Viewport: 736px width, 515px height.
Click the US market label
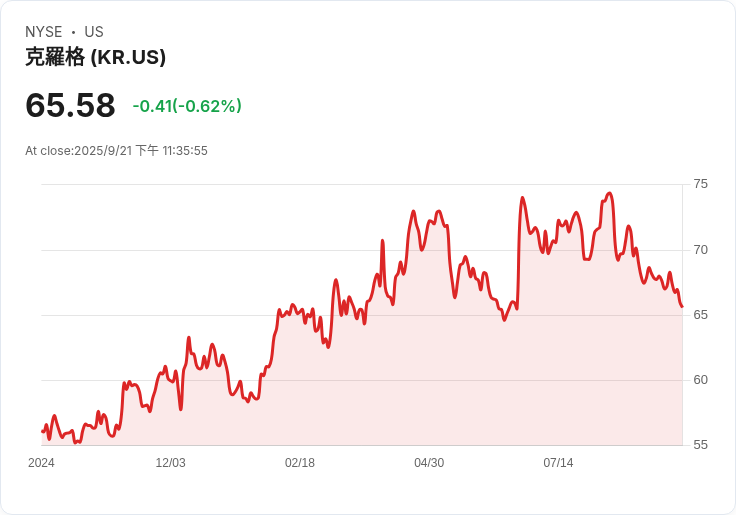tap(94, 32)
